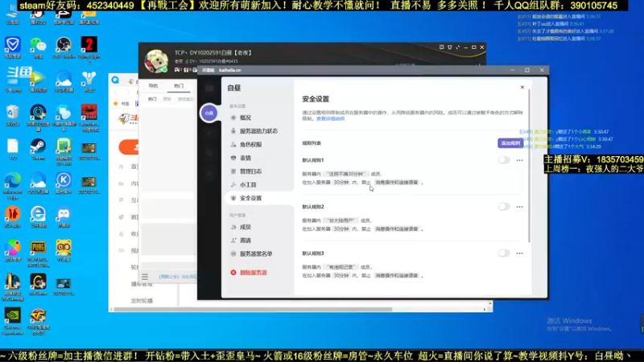Open the Microsoft Edge desktop shortcut
The image size is (644, 362).
point(13,186)
